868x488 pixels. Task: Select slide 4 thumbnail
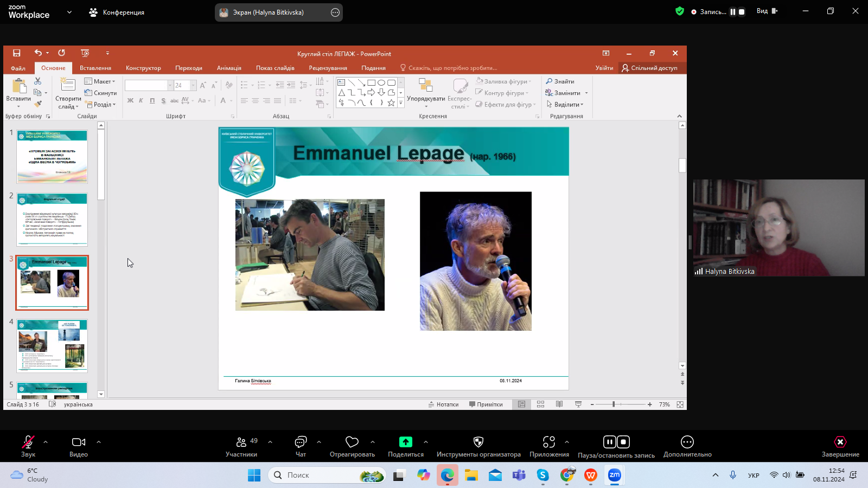click(x=52, y=345)
